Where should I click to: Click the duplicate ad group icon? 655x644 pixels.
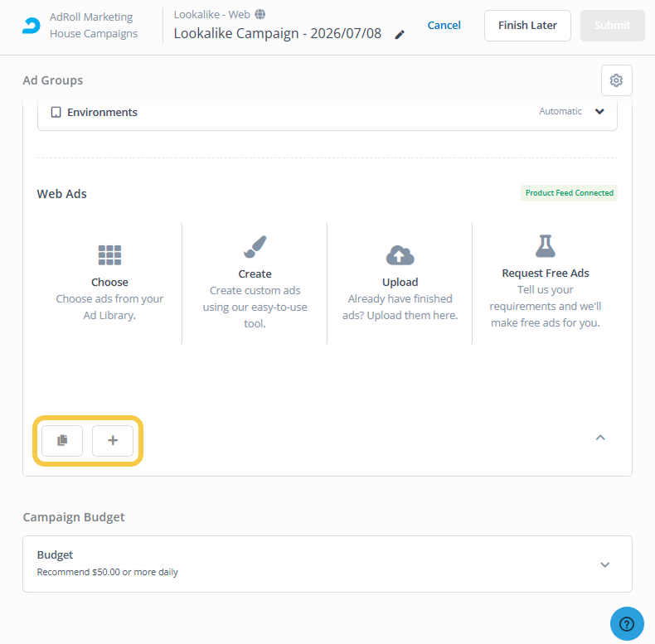tap(62, 440)
